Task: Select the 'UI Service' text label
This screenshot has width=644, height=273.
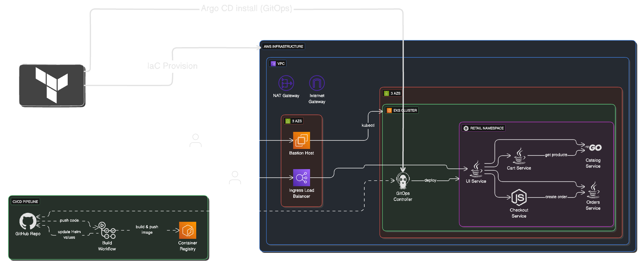Action: (x=476, y=181)
